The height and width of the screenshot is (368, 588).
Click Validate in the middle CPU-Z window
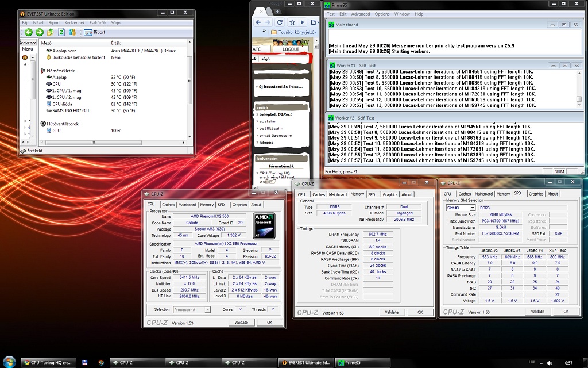392,312
